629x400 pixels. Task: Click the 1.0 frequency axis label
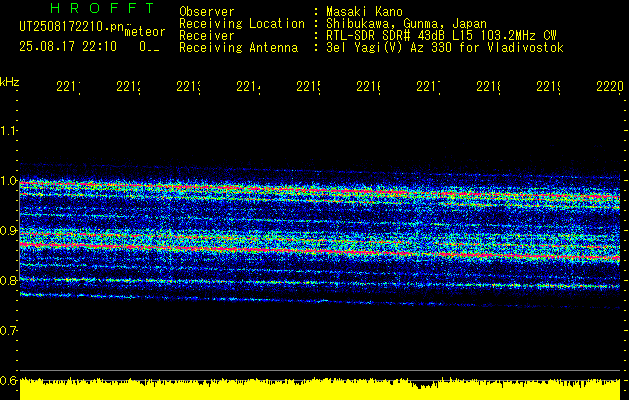[8, 181]
